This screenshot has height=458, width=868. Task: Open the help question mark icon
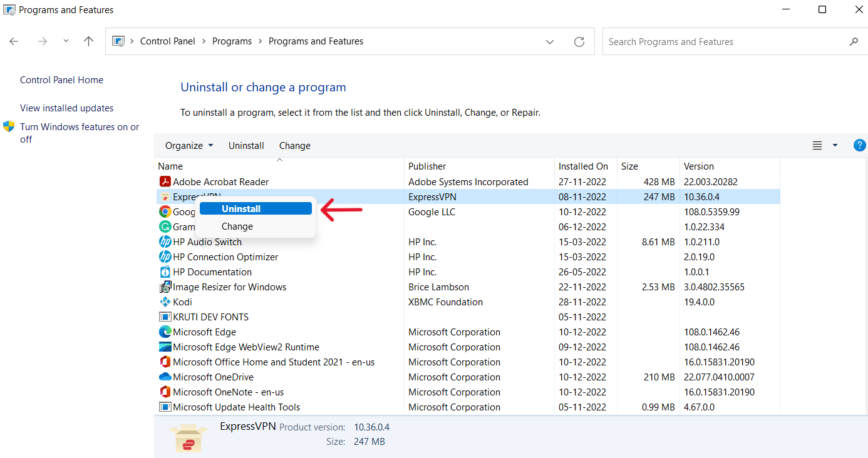click(x=860, y=145)
